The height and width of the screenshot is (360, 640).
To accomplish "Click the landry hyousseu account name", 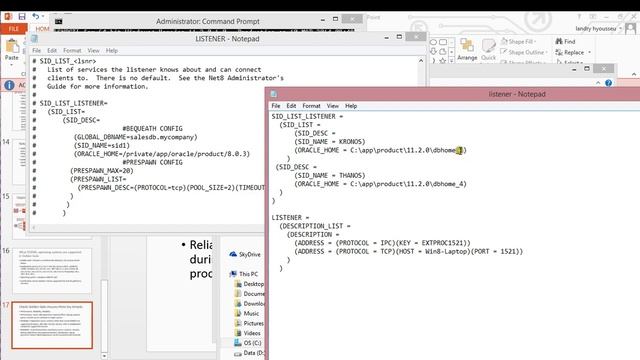I will click(x=596, y=29).
